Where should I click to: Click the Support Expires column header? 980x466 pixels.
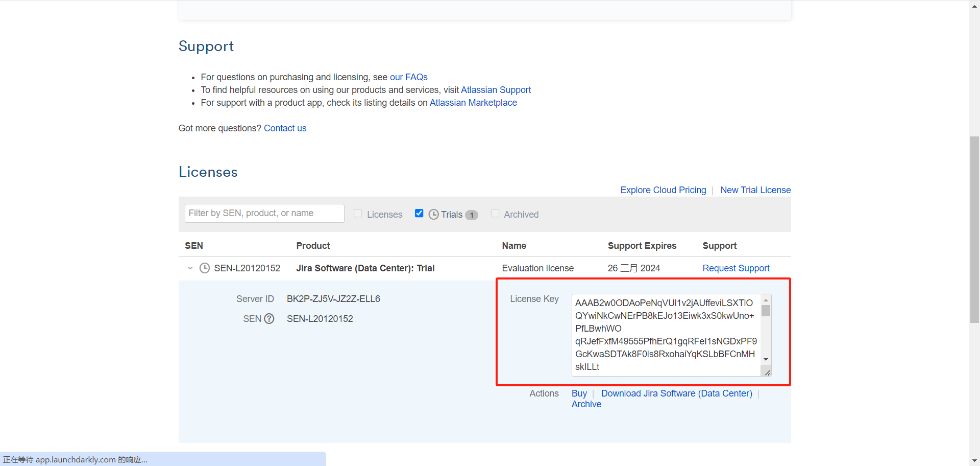click(x=642, y=246)
